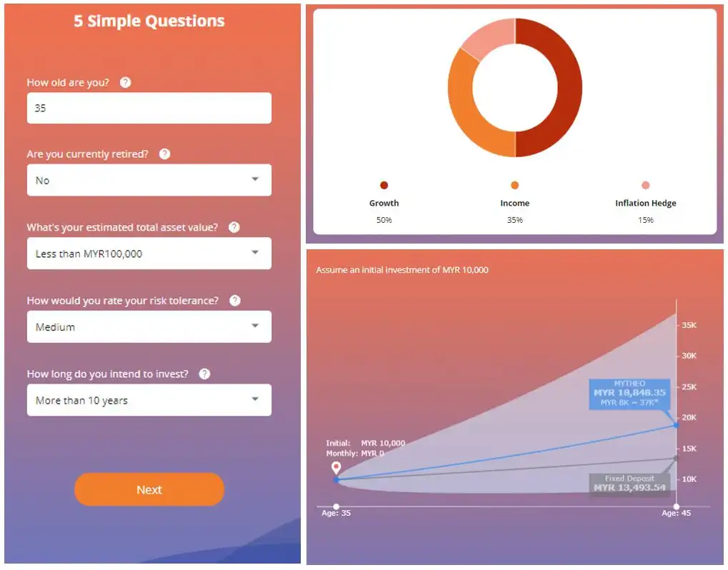Click help icon for estimated total asset value
The image size is (728, 570).
pyautogui.click(x=234, y=227)
